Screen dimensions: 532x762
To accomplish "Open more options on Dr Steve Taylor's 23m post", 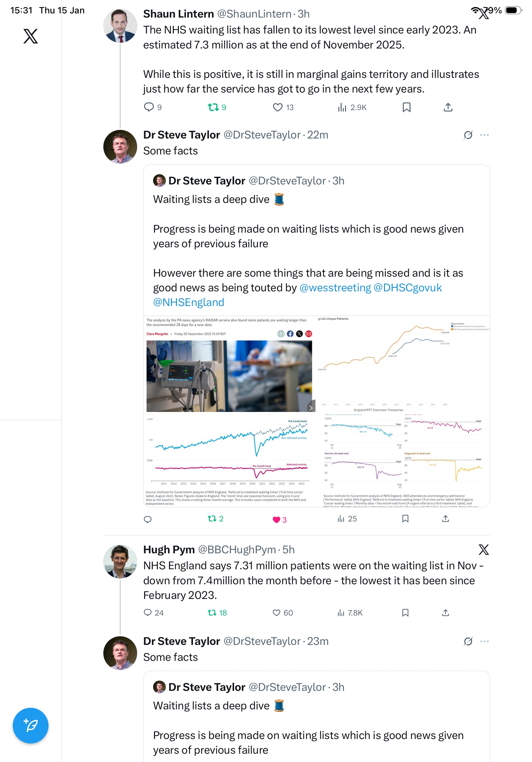I will click(484, 641).
